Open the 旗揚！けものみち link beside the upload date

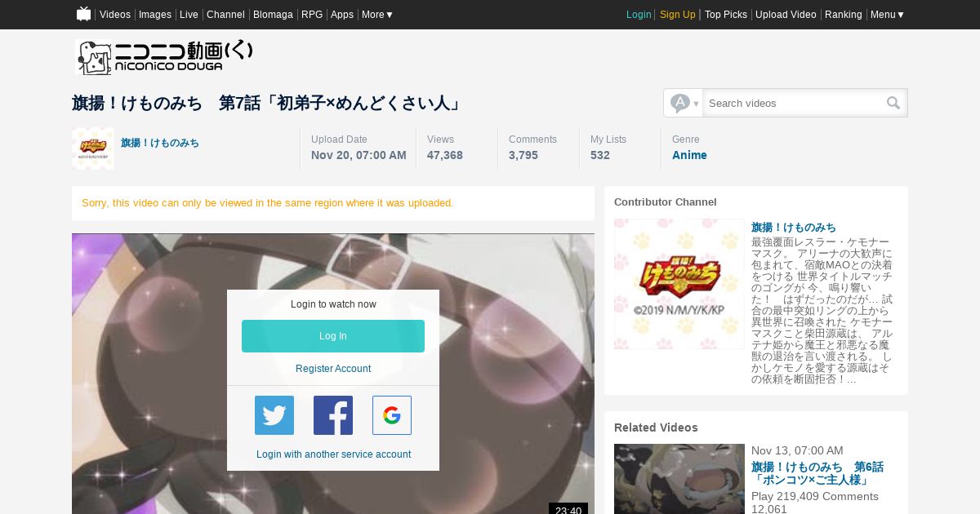[160, 143]
